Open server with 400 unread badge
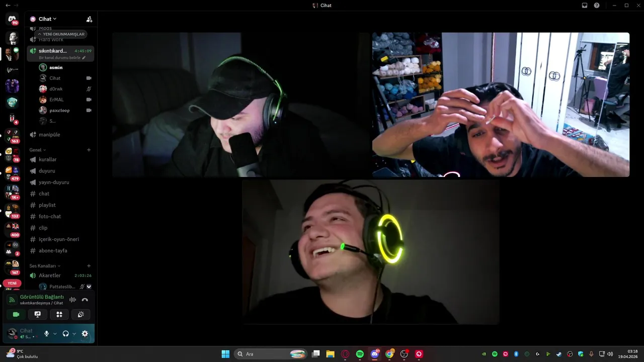644x362 pixels. [12, 230]
